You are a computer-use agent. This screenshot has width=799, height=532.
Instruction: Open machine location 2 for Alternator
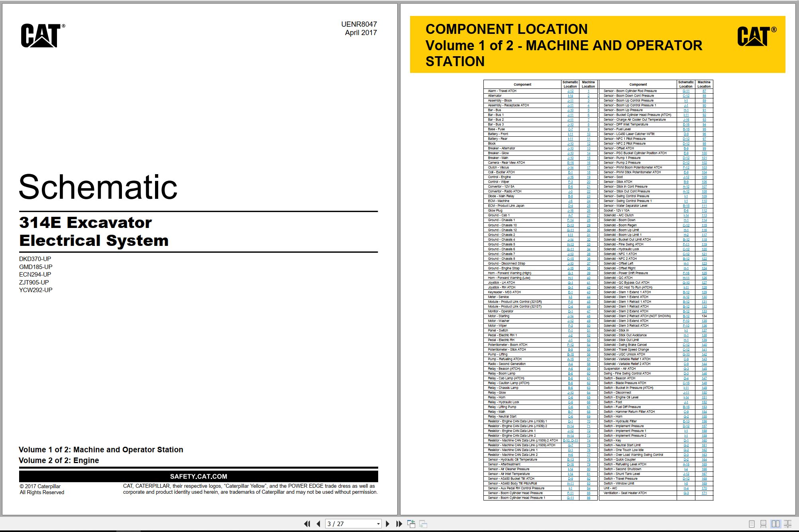click(x=588, y=96)
